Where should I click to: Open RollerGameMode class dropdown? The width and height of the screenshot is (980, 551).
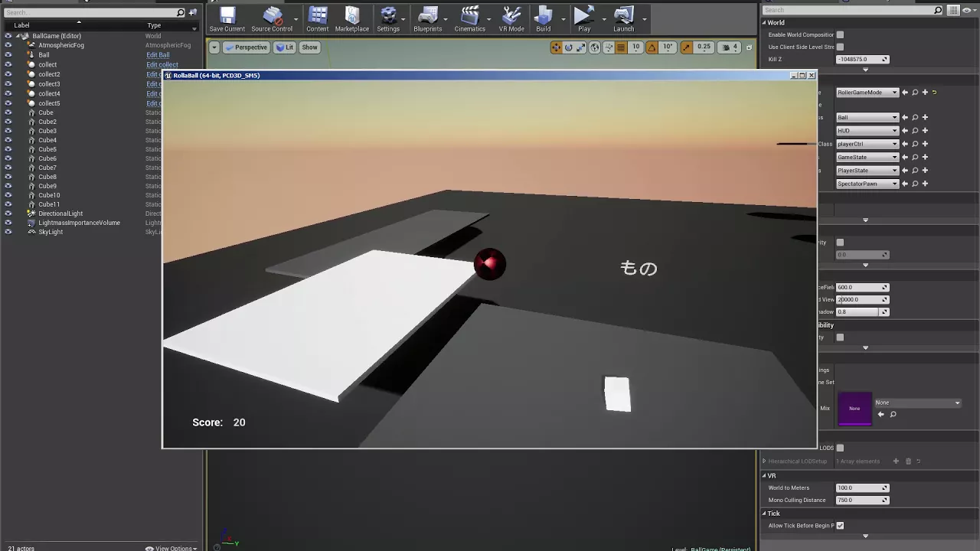(x=867, y=93)
